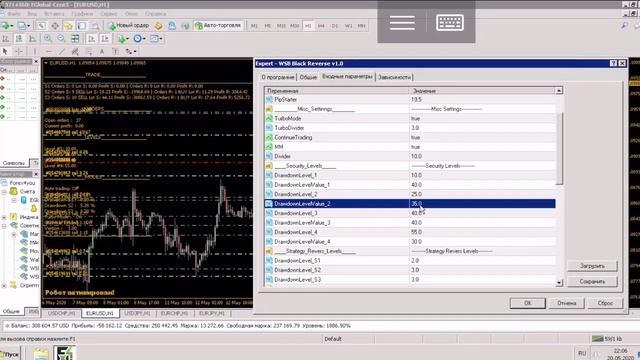This screenshot has height=360, width=640.
Task: Collapse the Счета node in Navigator
Action: coord(4,191)
